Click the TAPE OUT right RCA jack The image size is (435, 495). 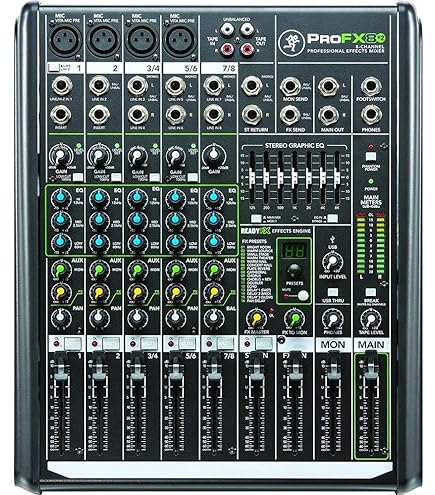click(247, 49)
